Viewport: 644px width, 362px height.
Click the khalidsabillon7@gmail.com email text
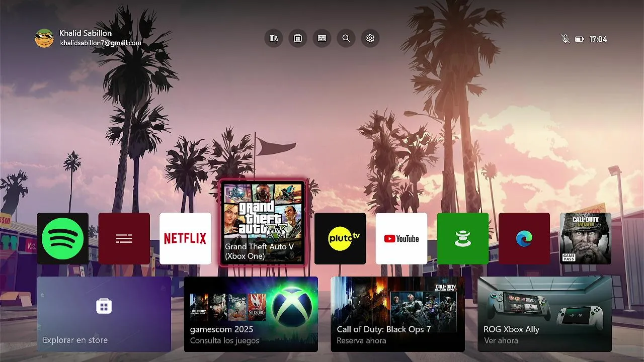pos(101,43)
